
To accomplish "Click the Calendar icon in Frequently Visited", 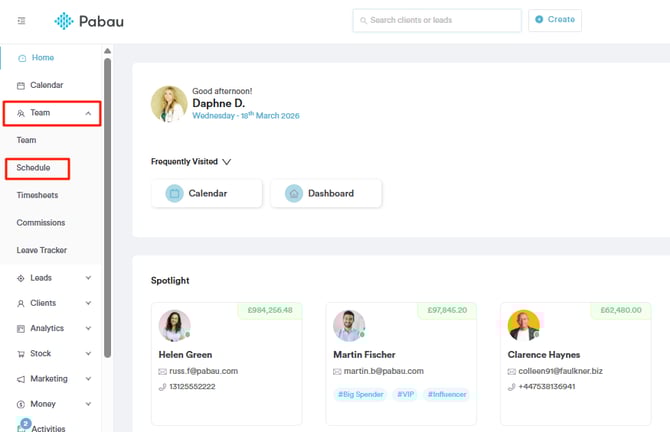I will [175, 193].
